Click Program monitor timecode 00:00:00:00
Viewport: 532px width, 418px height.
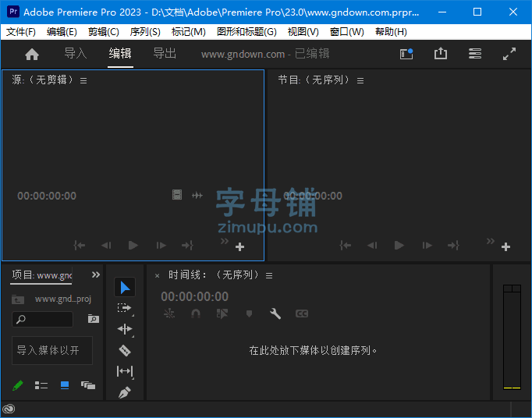point(313,196)
